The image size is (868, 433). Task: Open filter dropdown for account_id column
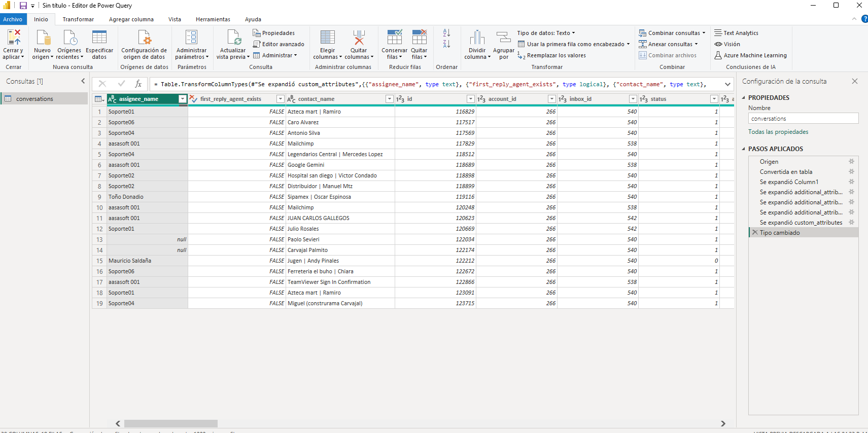tap(552, 99)
